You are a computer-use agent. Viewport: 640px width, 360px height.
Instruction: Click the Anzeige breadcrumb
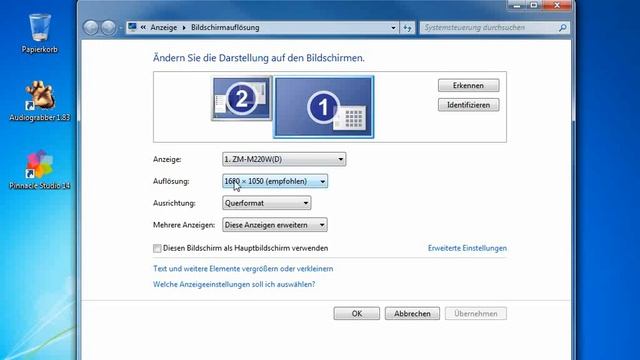pos(164,27)
